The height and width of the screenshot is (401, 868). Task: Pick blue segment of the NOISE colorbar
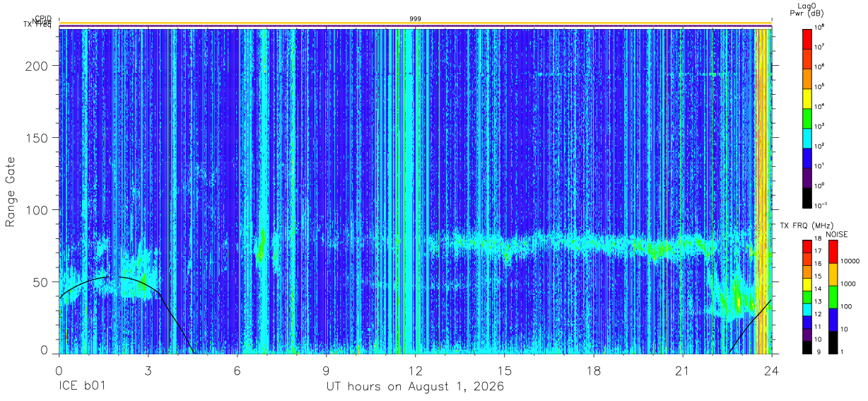coord(833,319)
